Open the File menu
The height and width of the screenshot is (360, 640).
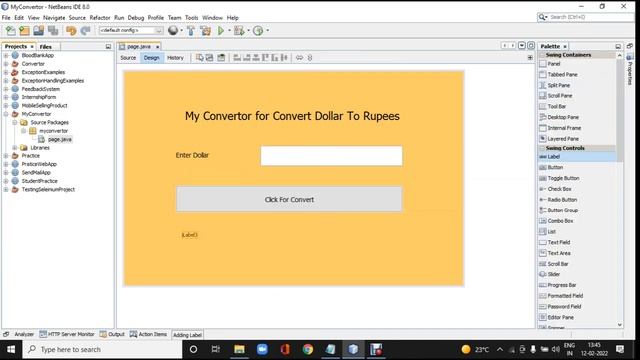(x=6, y=18)
